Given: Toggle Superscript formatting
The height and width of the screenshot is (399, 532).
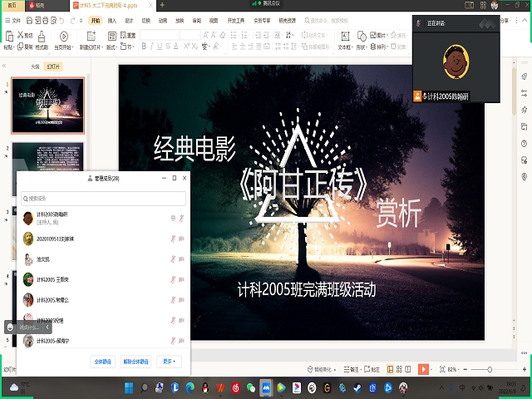Looking at the screenshot, I should tap(186, 47).
